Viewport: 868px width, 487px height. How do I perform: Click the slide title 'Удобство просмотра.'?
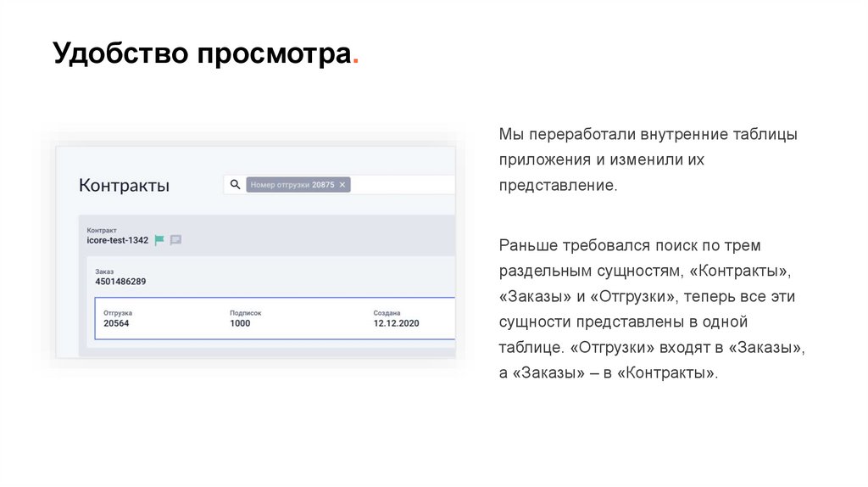[x=205, y=53]
